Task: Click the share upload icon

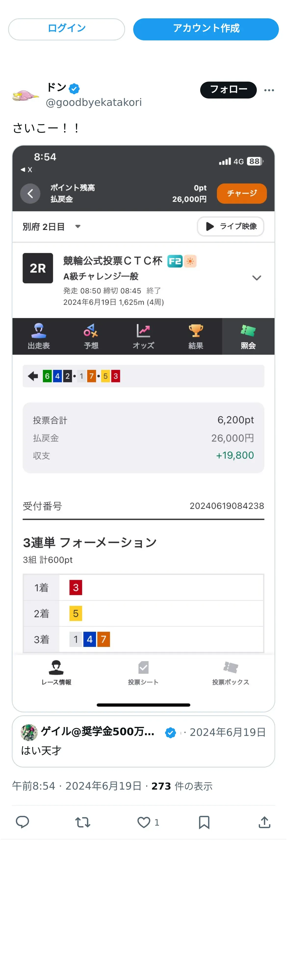Action: pyautogui.click(x=264, y=822)
